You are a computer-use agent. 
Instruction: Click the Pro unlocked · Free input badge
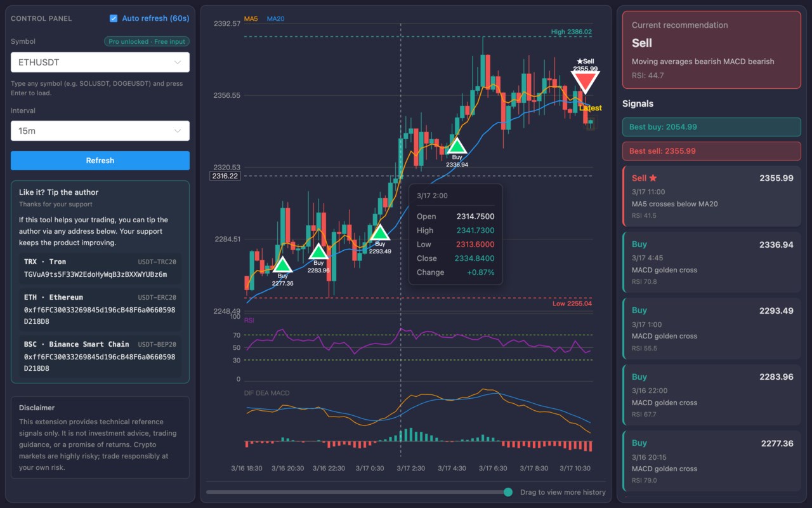point(147,41)
